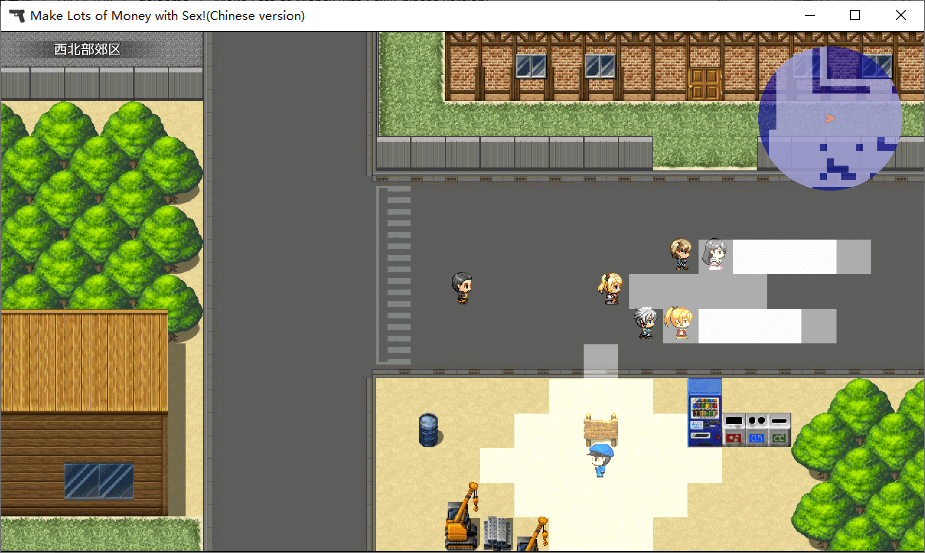Click the black-haired man on the road
925x553 pixels.
click(461, 288)
